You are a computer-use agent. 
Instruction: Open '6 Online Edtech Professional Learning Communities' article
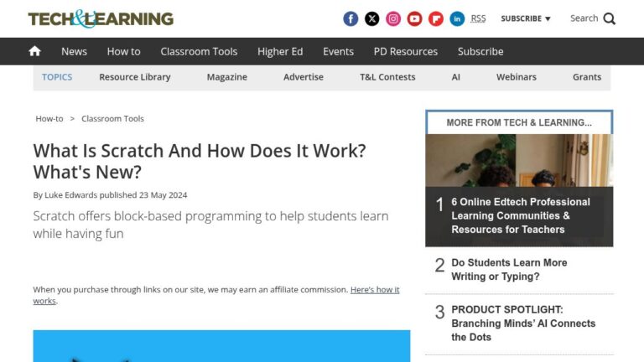(x=521, y=216)
